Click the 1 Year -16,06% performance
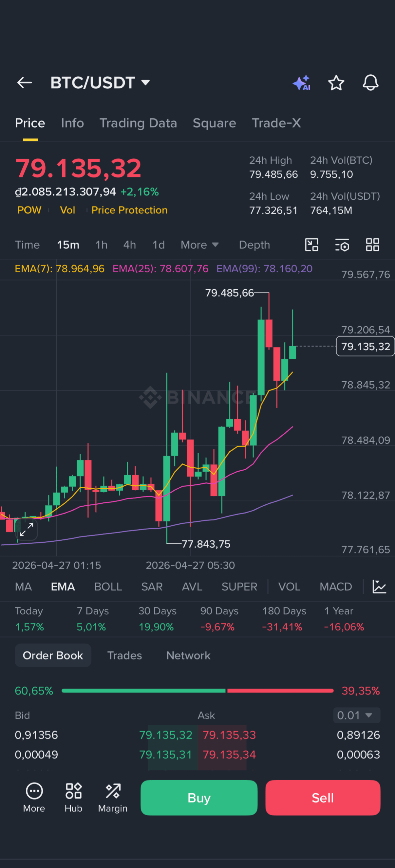The image size is (395, 868). 344,619
